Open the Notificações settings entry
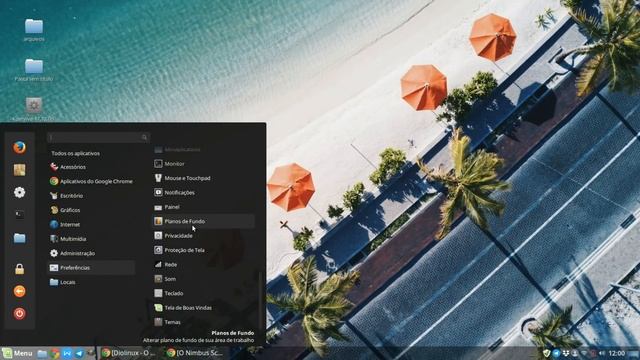The image size is (640, 360). [x=204, y=193]
